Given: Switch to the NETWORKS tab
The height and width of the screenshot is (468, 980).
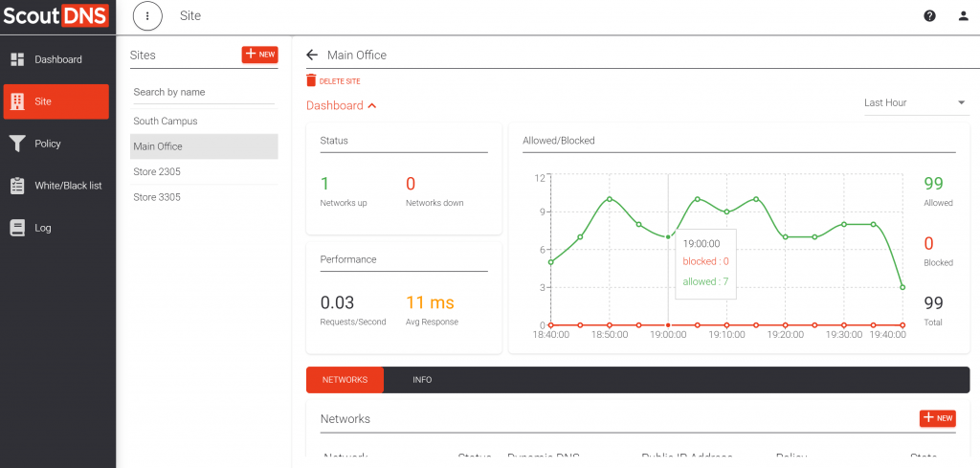Looking at the screenshot, I should click(x=345, y=380).
